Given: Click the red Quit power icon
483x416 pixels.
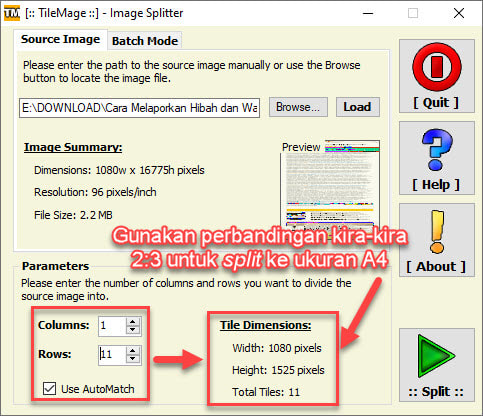Looking at the screenshot, I should [x=437, y=67].
